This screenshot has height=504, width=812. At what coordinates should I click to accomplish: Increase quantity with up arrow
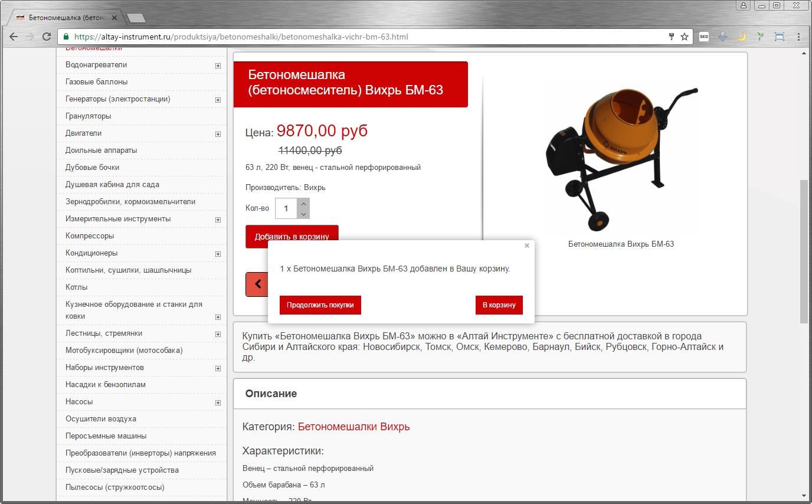click(x=303, y=203)
